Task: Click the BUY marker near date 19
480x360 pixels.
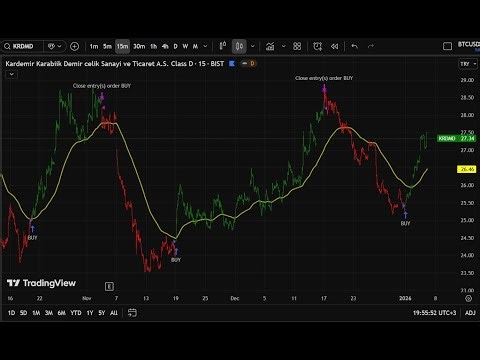Action: [176, 260]
